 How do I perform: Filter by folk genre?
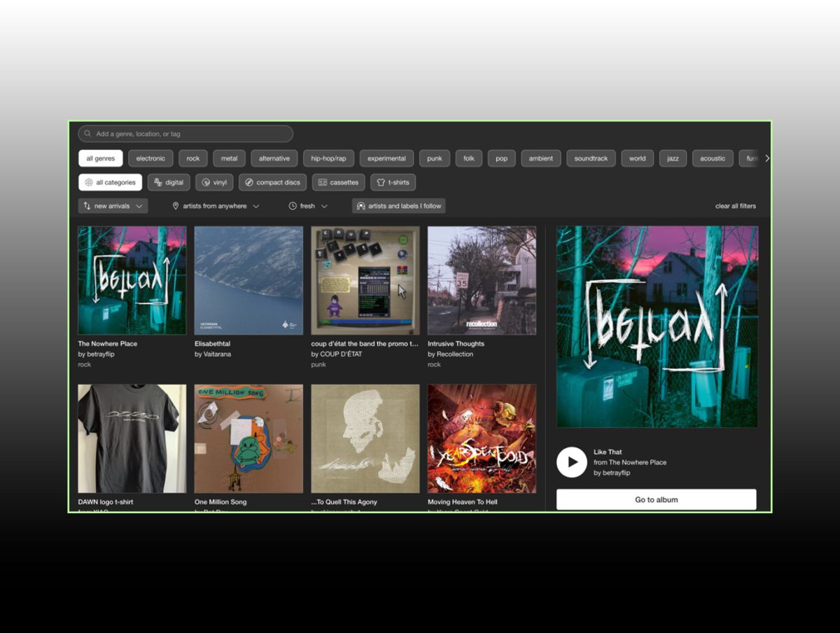(469, 158)
